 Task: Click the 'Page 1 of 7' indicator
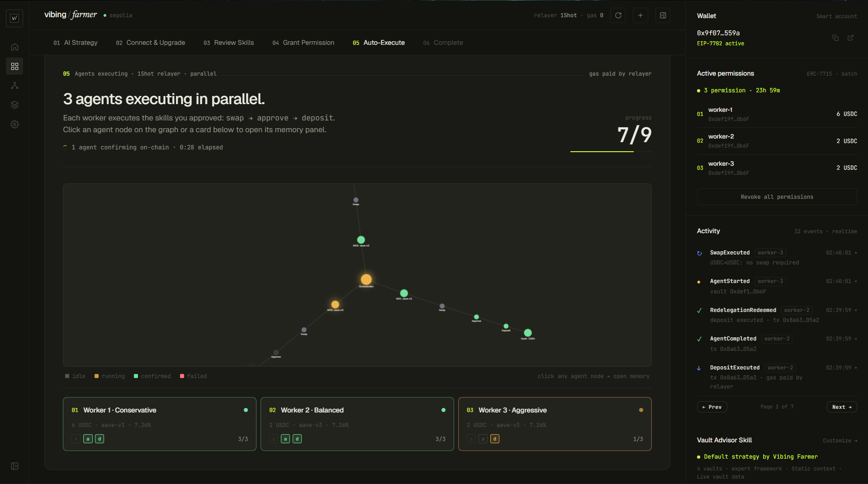[777, 407]
